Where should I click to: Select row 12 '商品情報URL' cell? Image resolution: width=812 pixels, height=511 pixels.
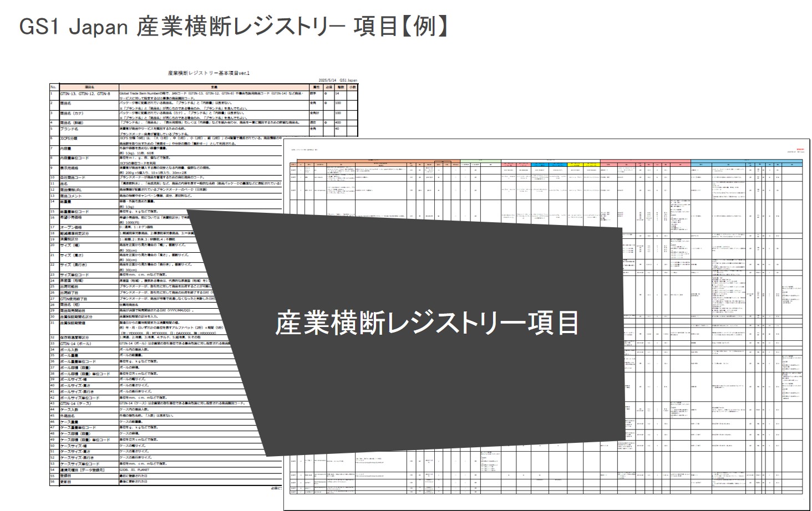click(89, 189)
